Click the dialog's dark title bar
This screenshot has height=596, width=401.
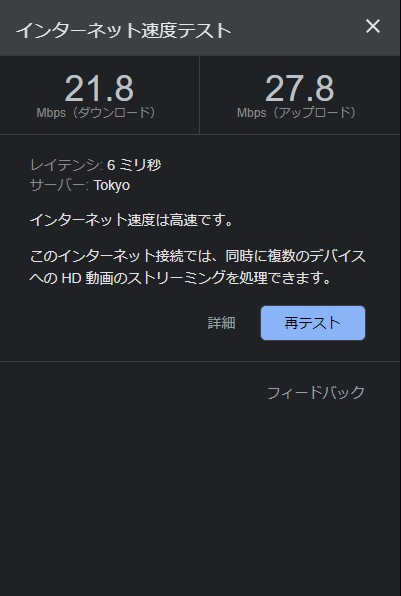pos(200,28)
